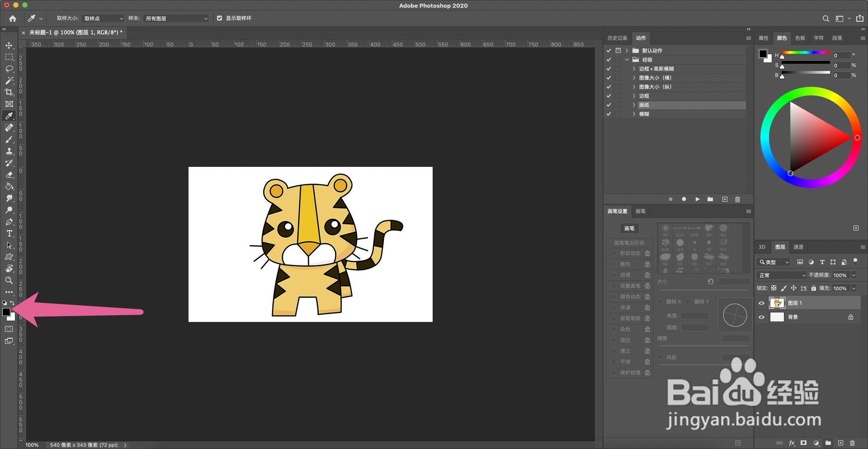This screenshot has height=449, width=868.
Task: Start recording an action
Action: pyautogui.click(x=684, y=199)
